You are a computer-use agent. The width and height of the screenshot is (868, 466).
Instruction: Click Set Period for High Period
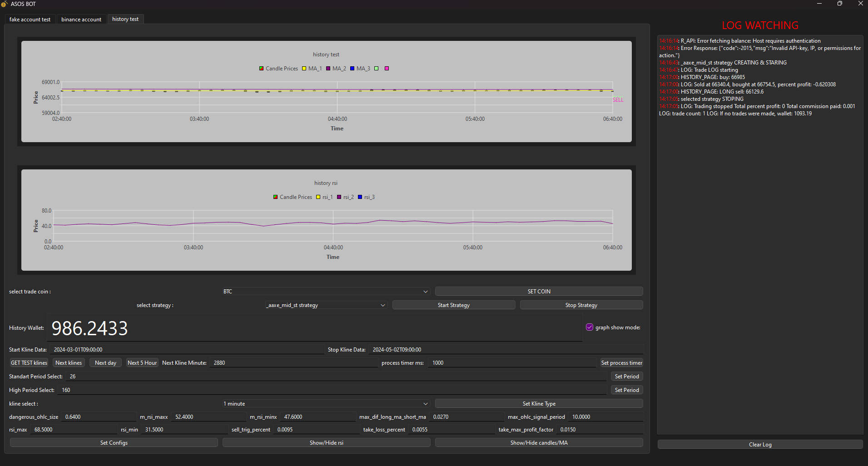click(627, 390)
